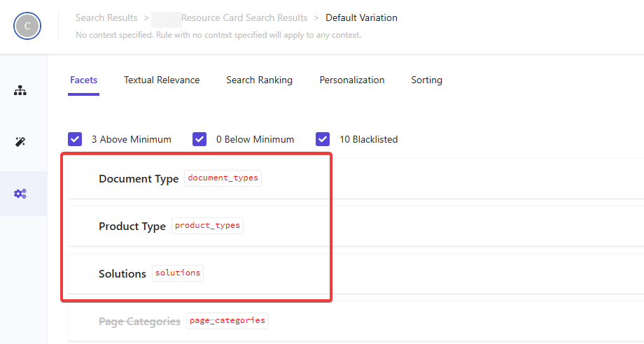The image size is (644, 344).
Task: Open the blacklisted Page Categories facet
Action: [x=139, y=322]
